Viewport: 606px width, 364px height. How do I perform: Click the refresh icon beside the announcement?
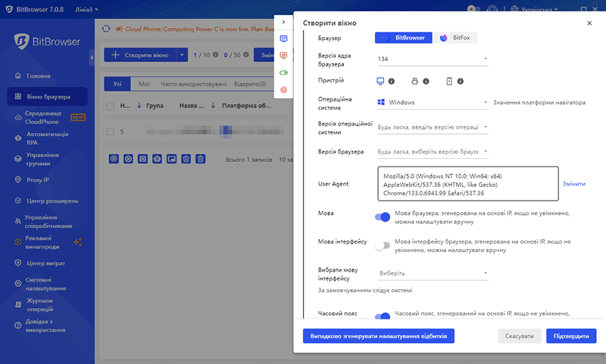coord(106,28)
